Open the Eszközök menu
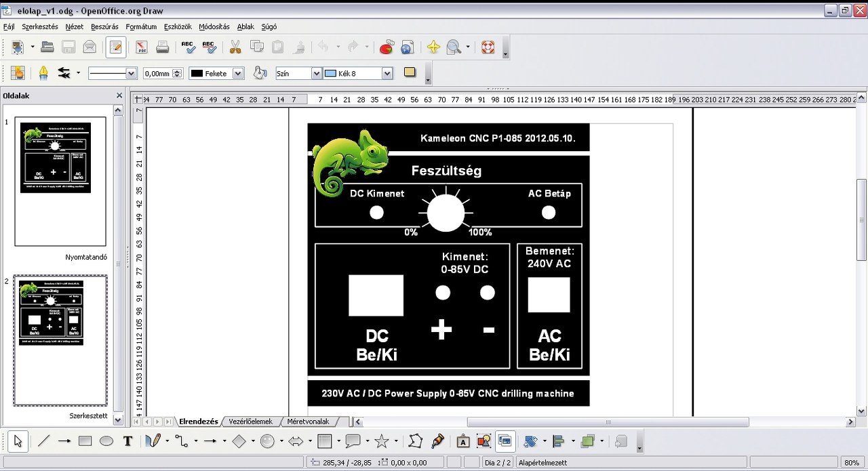 [178, 27]
